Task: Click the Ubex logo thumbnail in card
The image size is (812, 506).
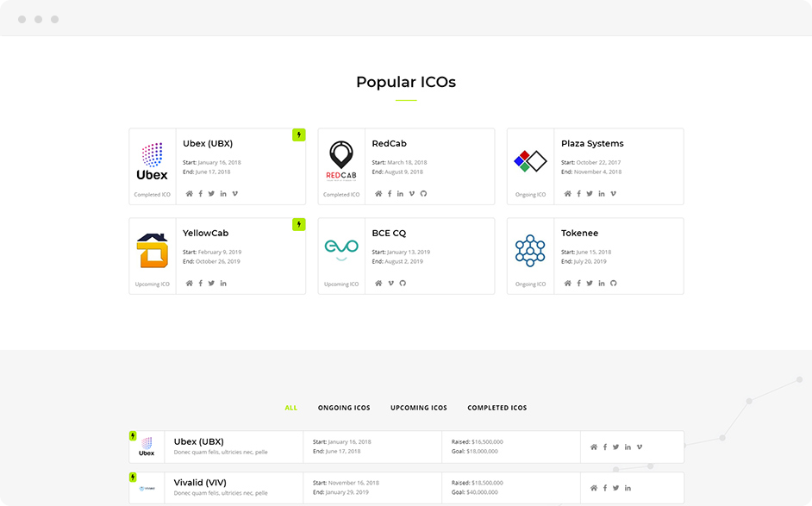Action: tap(153, 161)
